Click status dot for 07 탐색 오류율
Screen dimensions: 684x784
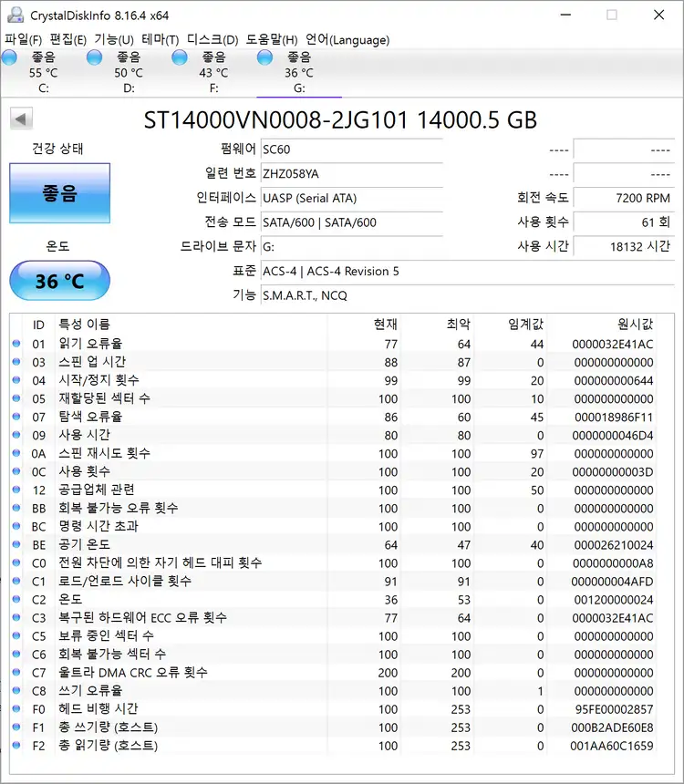point(16,416)
